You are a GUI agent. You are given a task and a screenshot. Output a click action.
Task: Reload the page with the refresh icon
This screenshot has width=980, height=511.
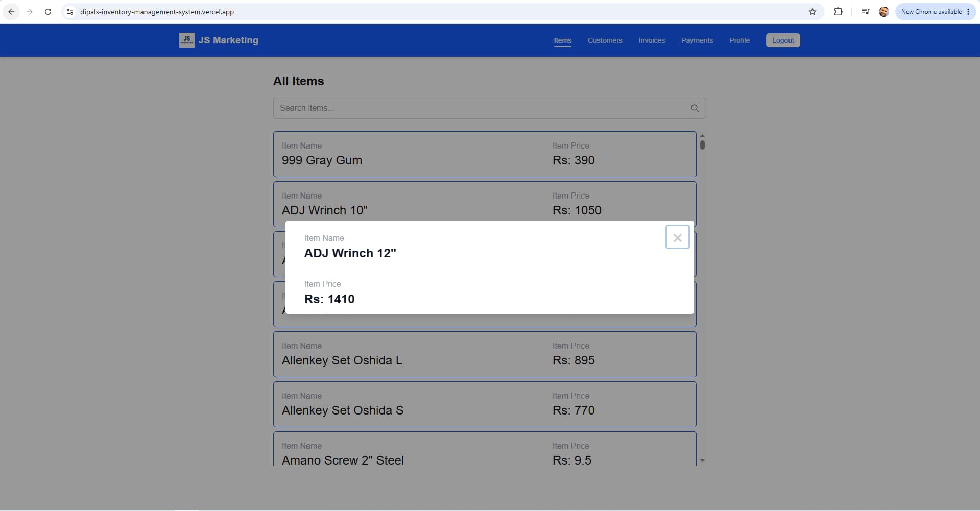point(48,12)
